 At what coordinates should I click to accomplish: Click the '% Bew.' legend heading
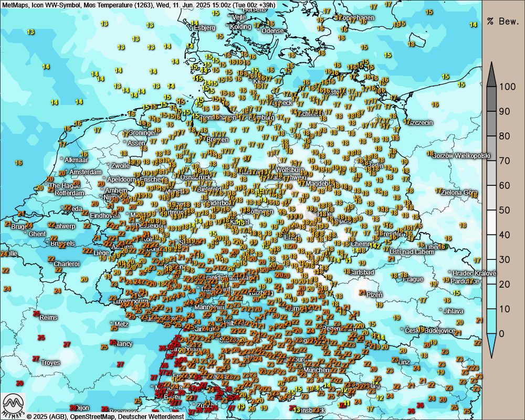point(503,22)
